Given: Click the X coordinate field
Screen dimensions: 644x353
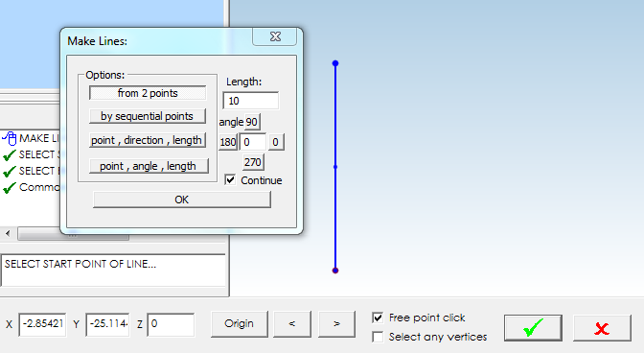Looking at the screenshot, I should (x=42, y=324).
